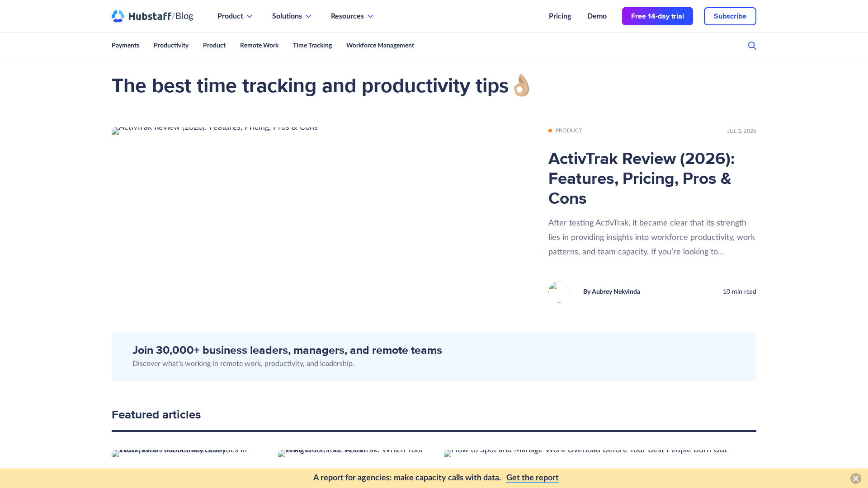Expand the Solutions dropdown menu
Viewport: 868px width, 488px height.
coord(292,16)
